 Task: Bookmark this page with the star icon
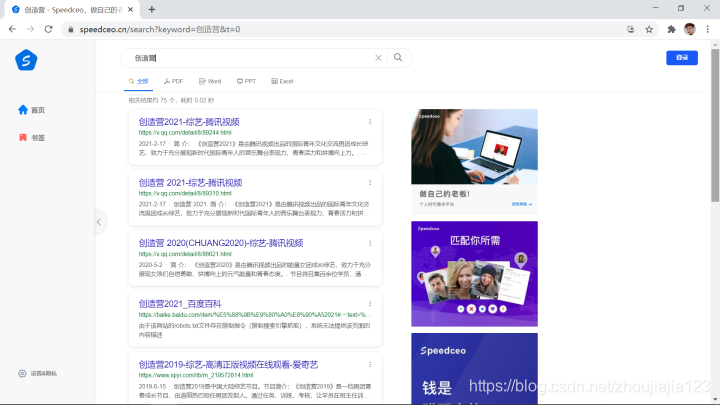pos(649,29)
